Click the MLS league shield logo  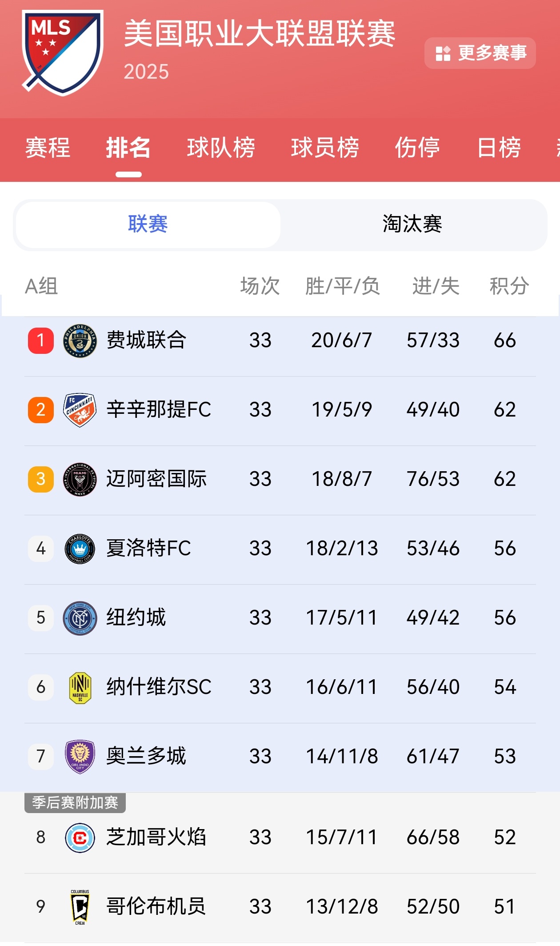point(63,52)
